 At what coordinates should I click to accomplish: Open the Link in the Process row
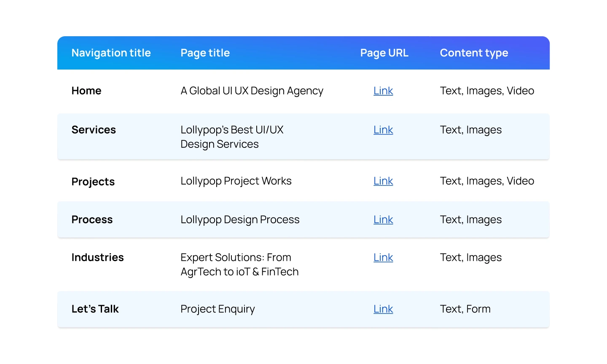coord(383,220)
